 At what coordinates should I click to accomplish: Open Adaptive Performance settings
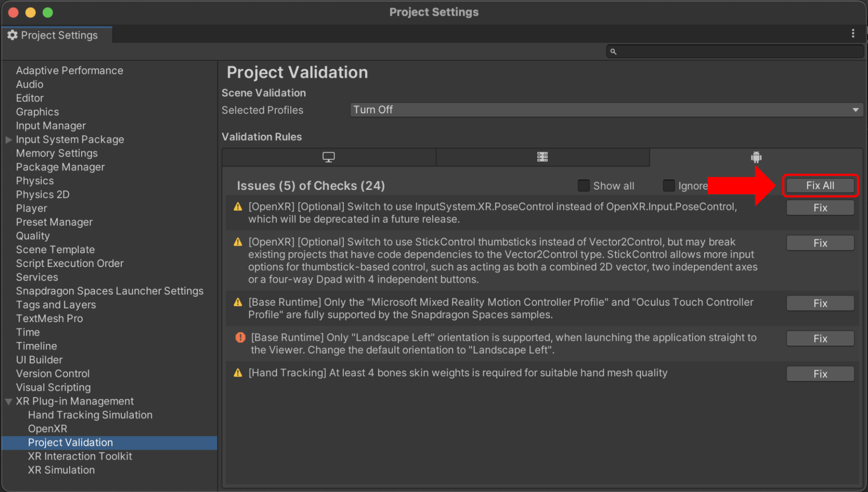(70, 71)
